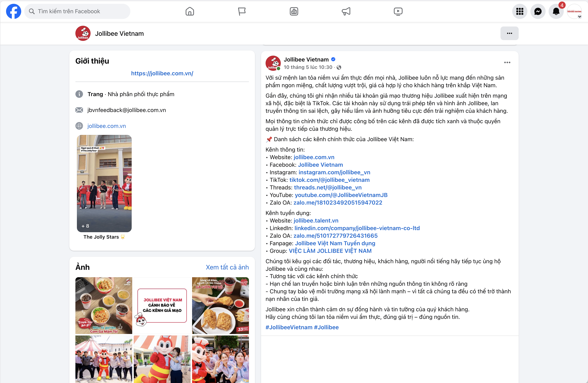Open the Pages flag icon
The width and height of the screenshot is (588, 383).
[x=242, y=11]
